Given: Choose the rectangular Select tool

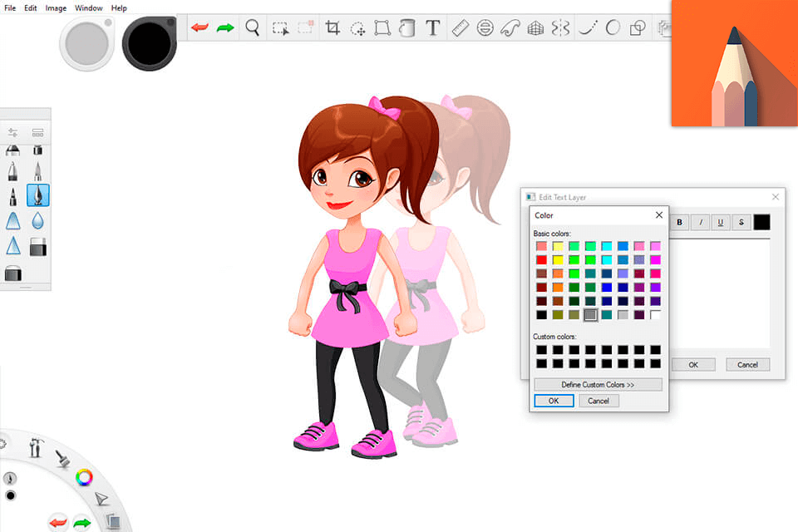Looking at the screenshot, I should point(280,27).
